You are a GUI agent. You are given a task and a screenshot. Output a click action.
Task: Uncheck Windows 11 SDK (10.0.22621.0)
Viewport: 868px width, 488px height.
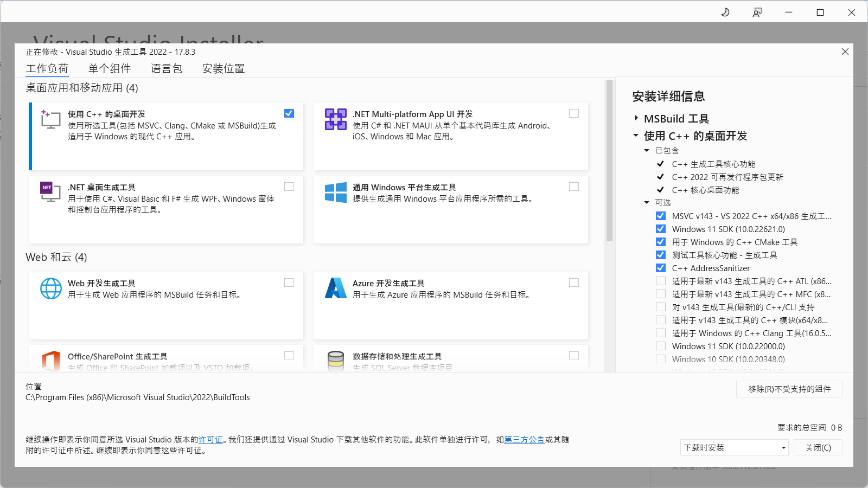pos(661,229)
